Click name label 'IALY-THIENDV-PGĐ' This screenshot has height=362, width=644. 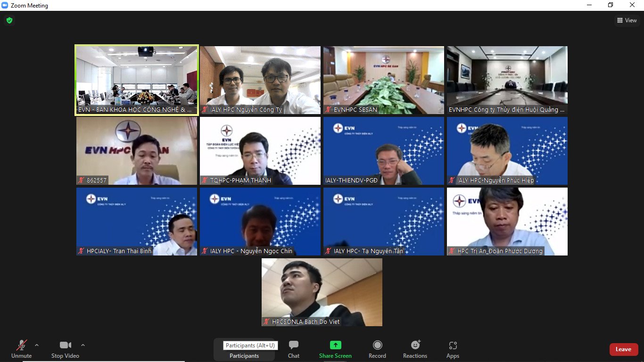point(351,181)
